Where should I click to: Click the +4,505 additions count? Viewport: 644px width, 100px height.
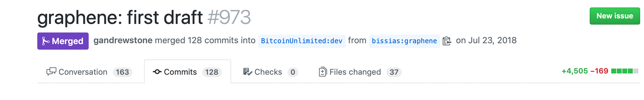click(575, 71)
